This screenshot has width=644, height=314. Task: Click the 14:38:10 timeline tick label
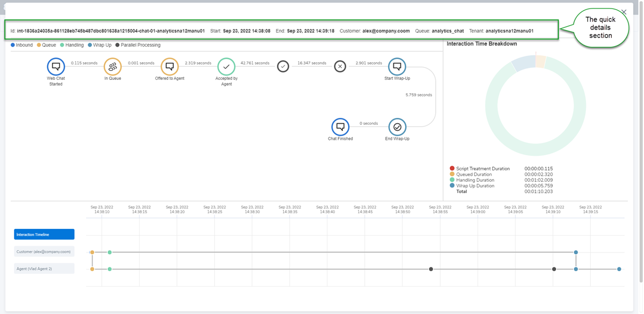pyautogui.click(x=101, y=210)
